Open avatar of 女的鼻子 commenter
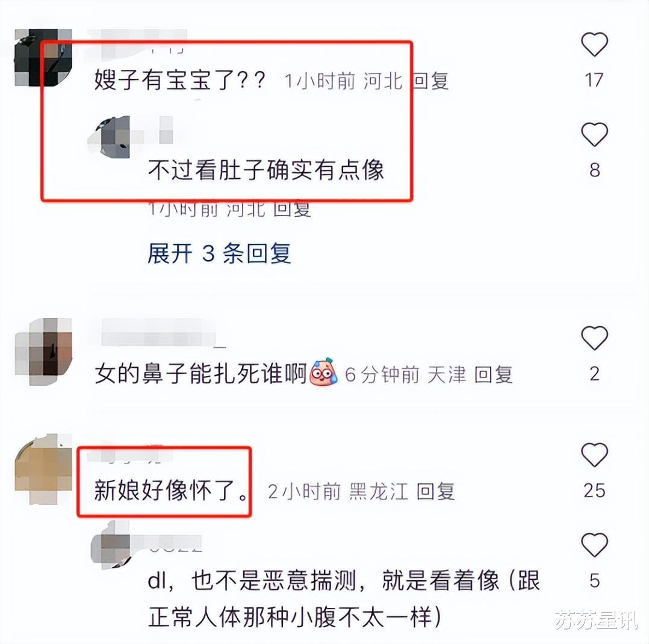The height and width of the screenshot is (644, 649). (x=43, y=351)
